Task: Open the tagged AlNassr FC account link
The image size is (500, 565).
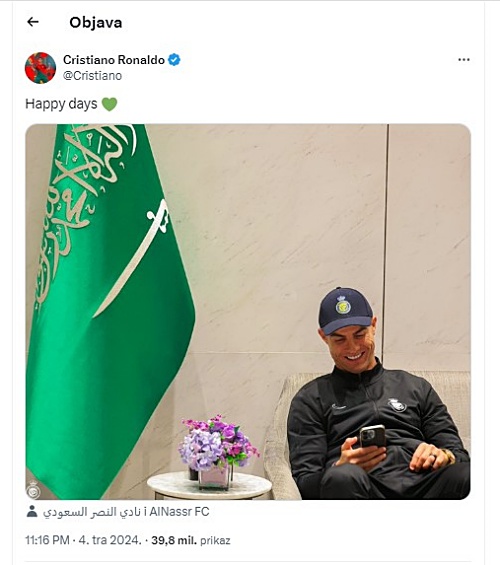Action: click(179, 512)
